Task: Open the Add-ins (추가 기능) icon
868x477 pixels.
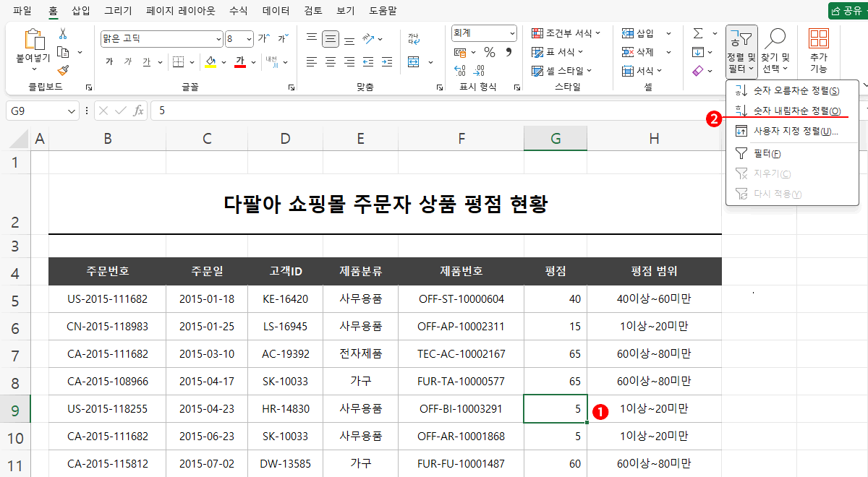Action: pos(819,52)
